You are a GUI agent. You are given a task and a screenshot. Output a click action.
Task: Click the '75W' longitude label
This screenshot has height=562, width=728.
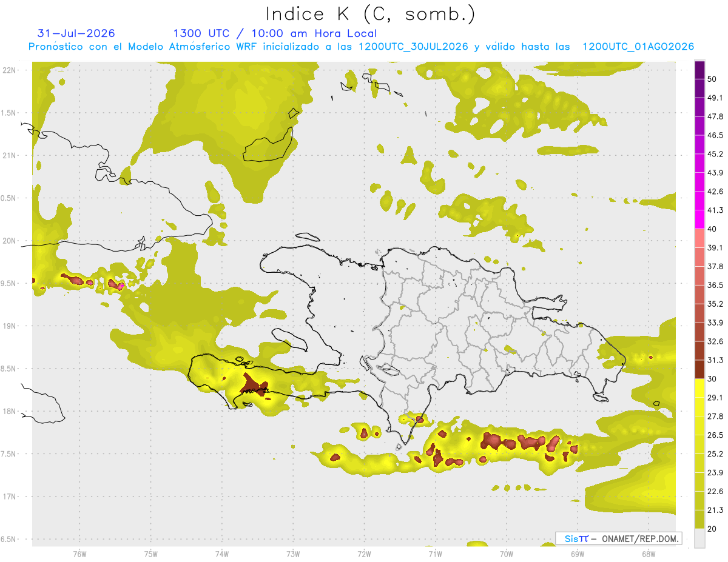pos(150,554)
